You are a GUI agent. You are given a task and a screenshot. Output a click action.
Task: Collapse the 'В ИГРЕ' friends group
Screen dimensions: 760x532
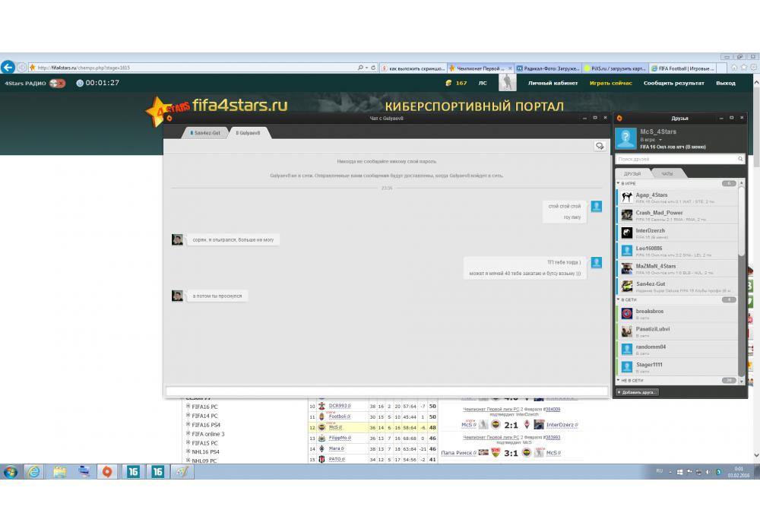(x=619, y=183)
